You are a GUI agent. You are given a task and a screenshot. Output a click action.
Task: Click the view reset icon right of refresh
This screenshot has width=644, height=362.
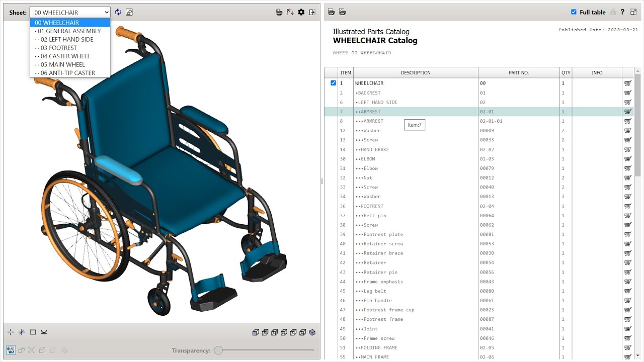pos(129,12)
